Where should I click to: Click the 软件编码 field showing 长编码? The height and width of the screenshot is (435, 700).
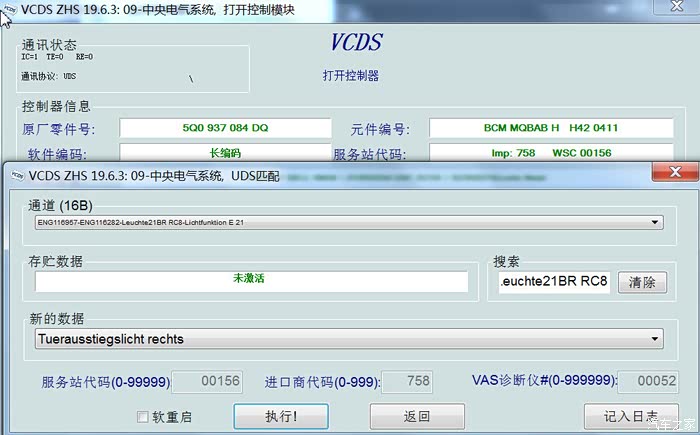pyautogui.click(x=225, y=153)
